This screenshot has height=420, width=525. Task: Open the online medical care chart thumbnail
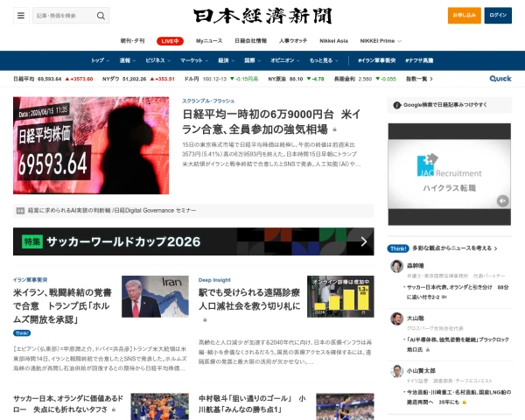pos(340,297)
